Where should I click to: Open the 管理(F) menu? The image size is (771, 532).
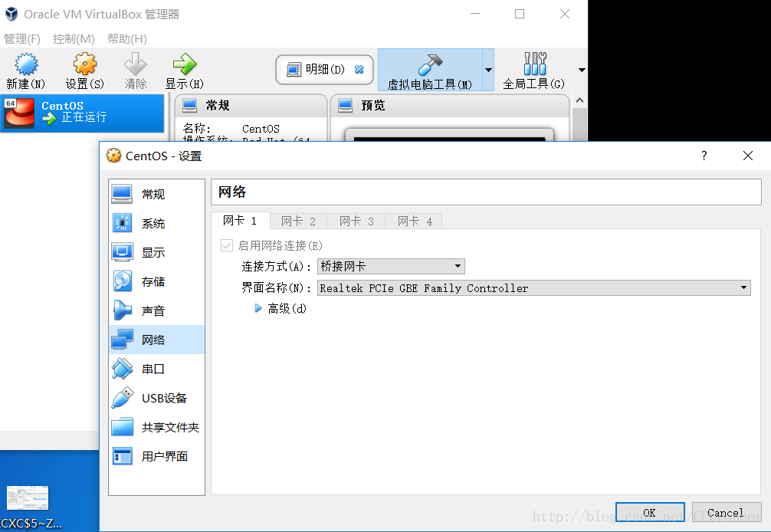pyautogui.click(x=22, y=39)
